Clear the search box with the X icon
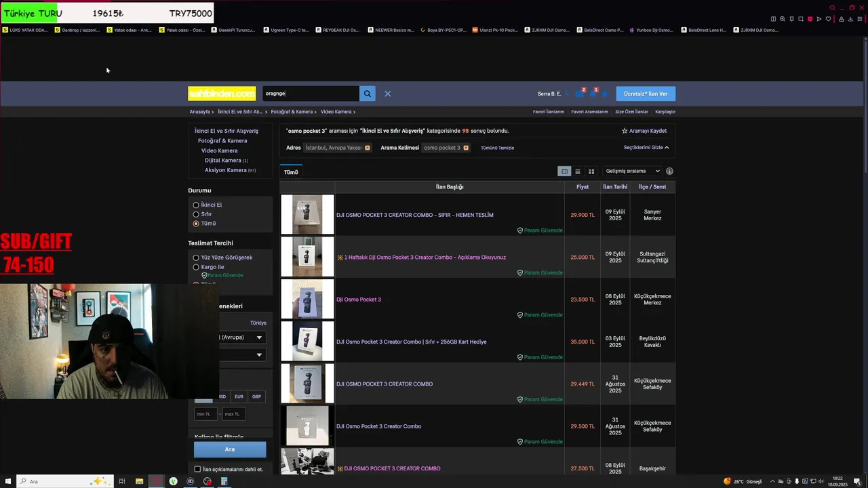The image size is (868, 488). click(x=388, y=94)
